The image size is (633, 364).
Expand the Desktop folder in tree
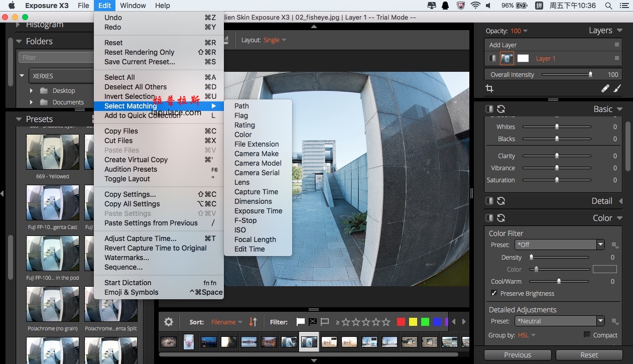(31, 90)
